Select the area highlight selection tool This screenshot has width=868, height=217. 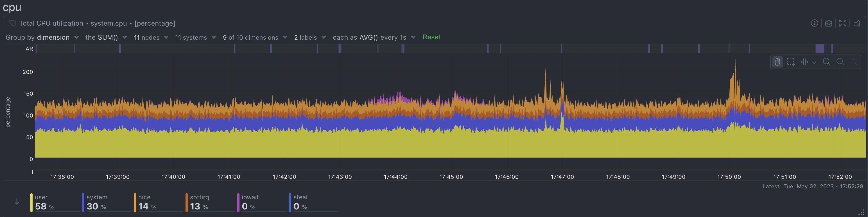click(790, 62)
